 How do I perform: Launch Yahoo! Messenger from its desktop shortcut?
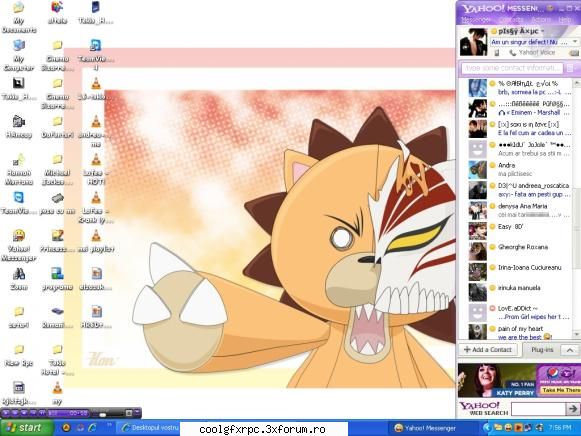[19, 244]
